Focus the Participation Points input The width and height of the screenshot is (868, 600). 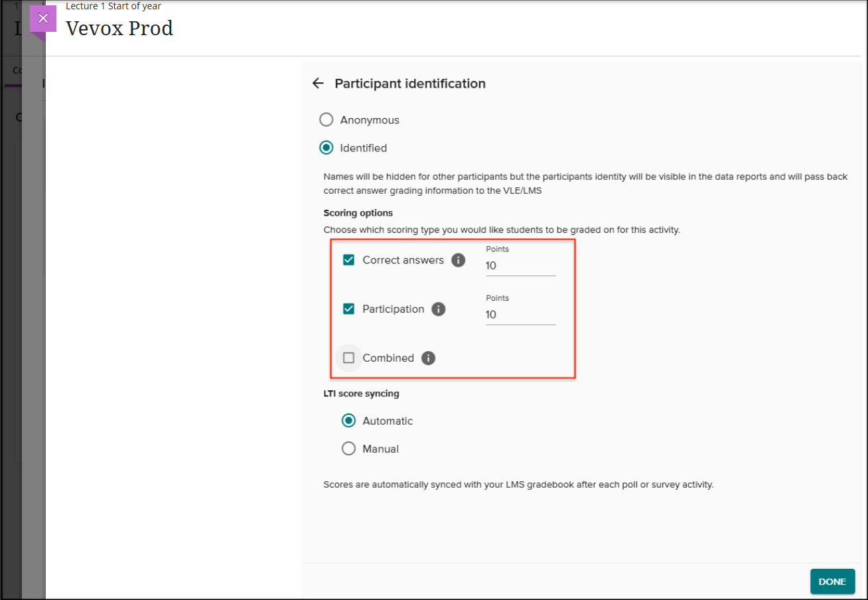click(520, 315)
